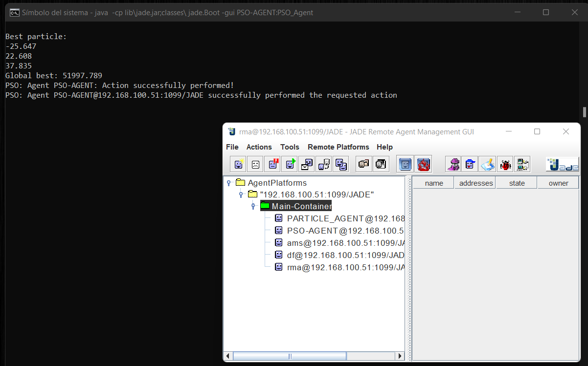This screenshot has height=366, width=588.
Task: Collapse the 192.168.100.51:1099/JADE platform node
Action: pyautogui.click(x=241, y=194)
